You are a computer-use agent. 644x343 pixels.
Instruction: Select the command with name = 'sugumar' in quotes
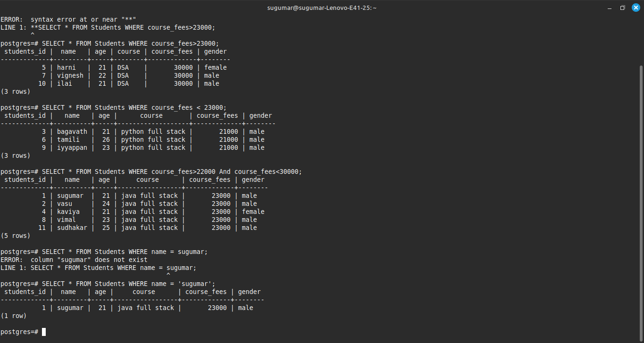[129, 284]
